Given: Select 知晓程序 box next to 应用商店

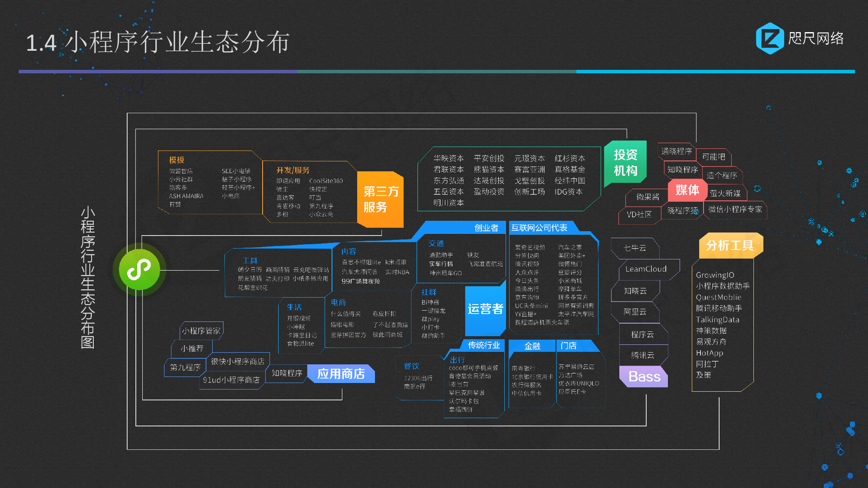Looking at the screenshot, I should point(287,373).
